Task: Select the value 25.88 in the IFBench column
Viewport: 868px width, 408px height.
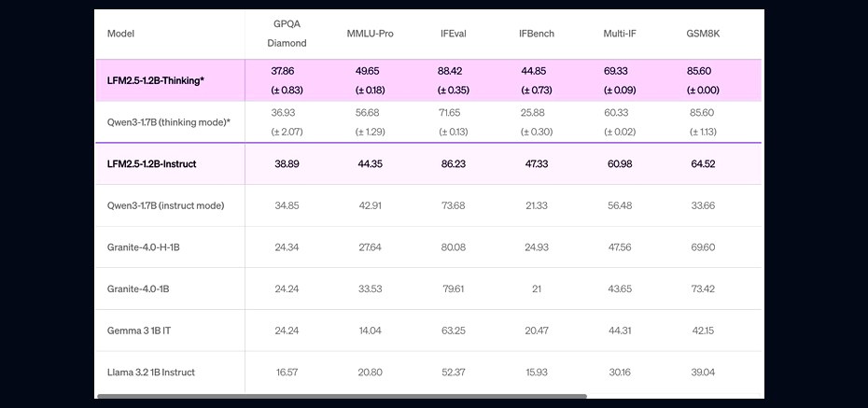Action: 533,113
